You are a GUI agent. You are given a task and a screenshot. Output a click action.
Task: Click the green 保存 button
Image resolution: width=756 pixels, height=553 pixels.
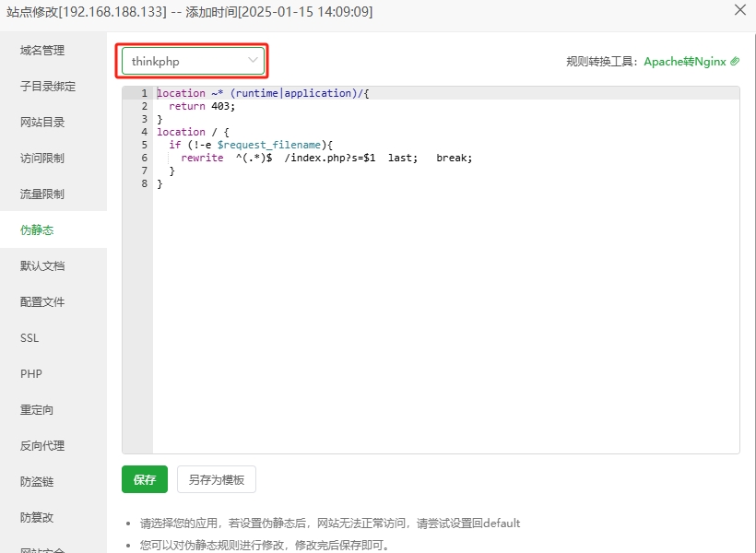[145, 479]
